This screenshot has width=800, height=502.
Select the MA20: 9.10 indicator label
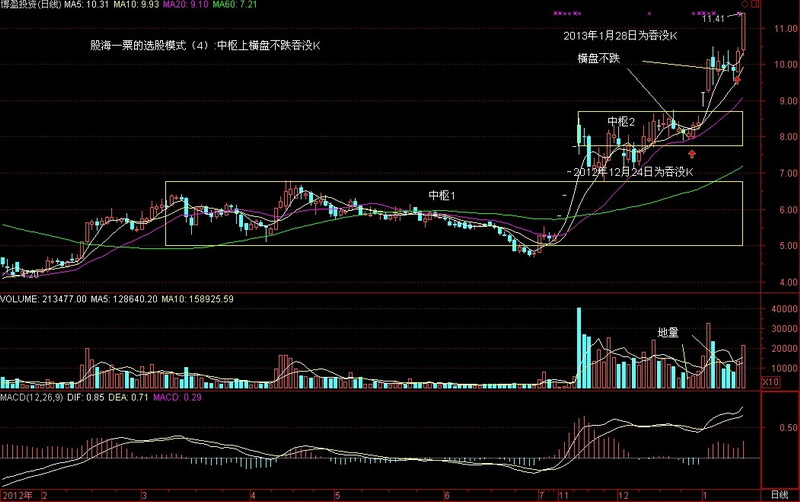pos(182,5)
